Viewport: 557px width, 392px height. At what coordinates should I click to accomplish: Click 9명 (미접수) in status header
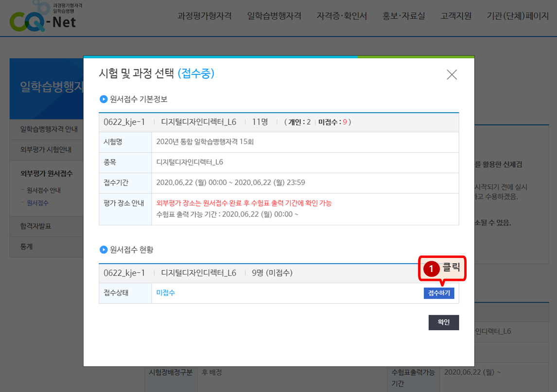pos(272,273)
